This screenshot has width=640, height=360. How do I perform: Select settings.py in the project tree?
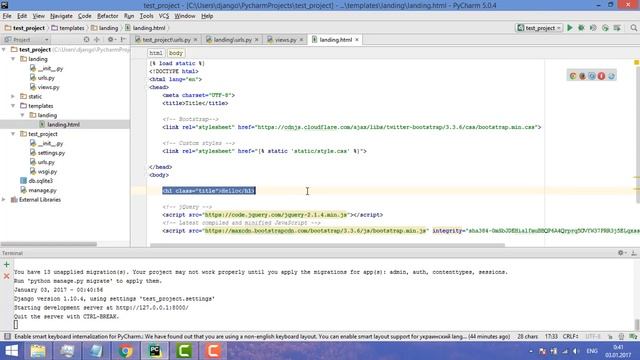[51, 153]
